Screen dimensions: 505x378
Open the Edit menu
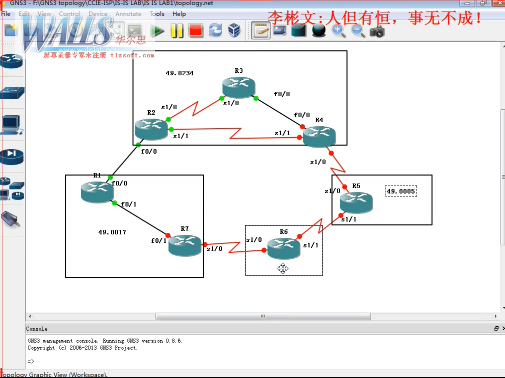24,14
